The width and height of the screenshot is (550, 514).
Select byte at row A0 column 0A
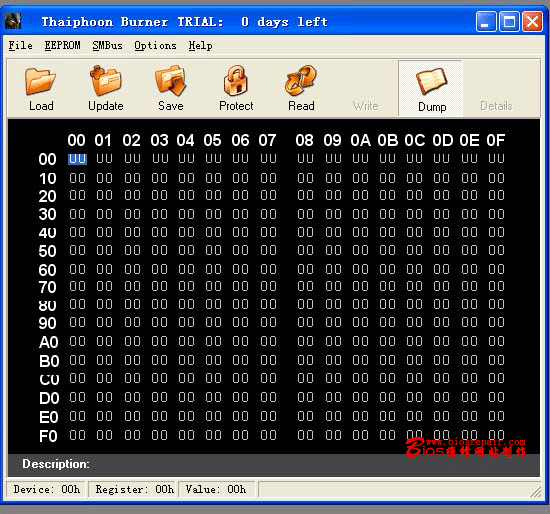360,341
